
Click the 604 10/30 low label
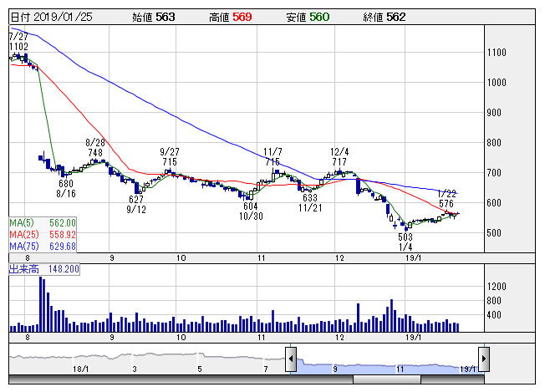[251, 211]
